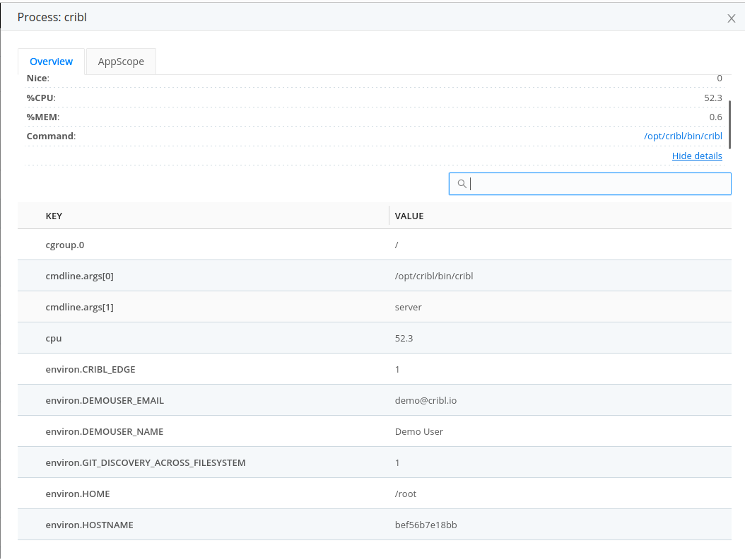Open the /opt/cribl/bin/cribl command link
The image size is (745, 560).
click(683, 136)
